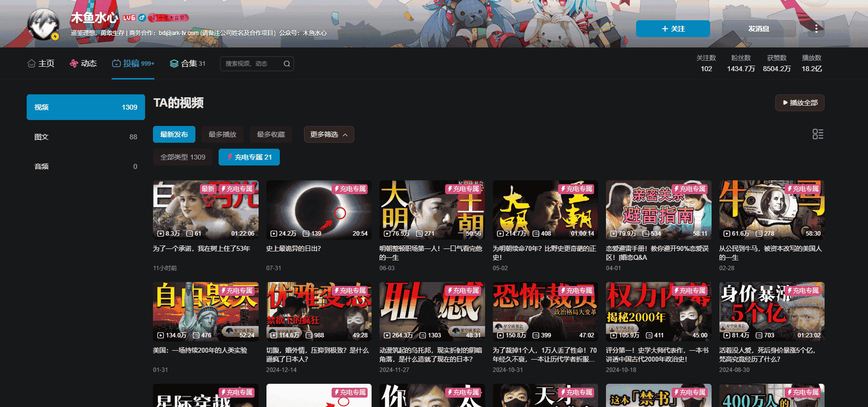Click the male gender icon
Screen dimensions: 868x407
(142, 18)
